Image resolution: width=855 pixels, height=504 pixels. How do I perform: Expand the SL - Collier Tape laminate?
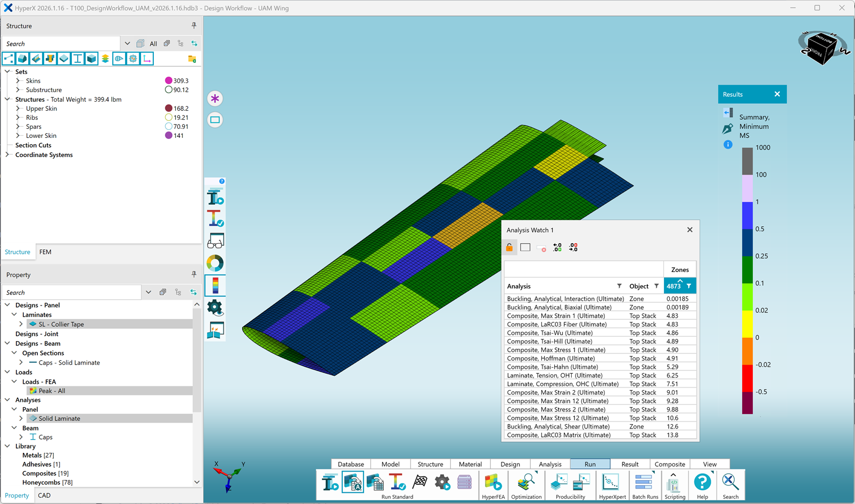coord(21,324)
